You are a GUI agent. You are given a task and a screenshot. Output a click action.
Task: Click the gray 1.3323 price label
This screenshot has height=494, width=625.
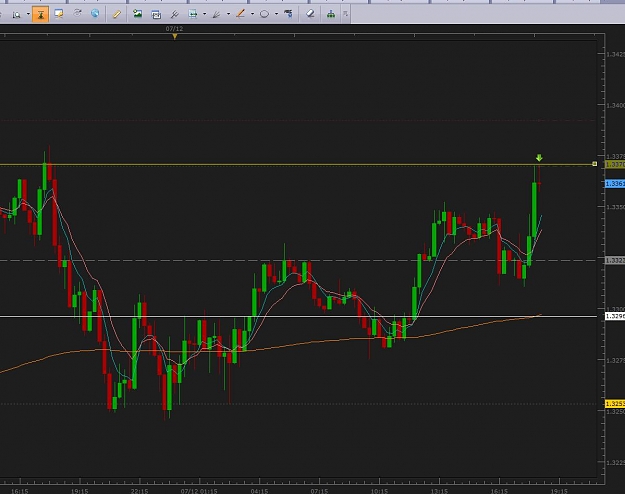(615, 261)
